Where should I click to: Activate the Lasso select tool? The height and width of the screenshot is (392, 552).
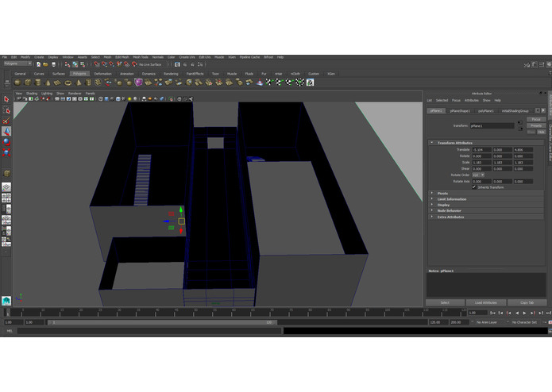coord(6,110)
